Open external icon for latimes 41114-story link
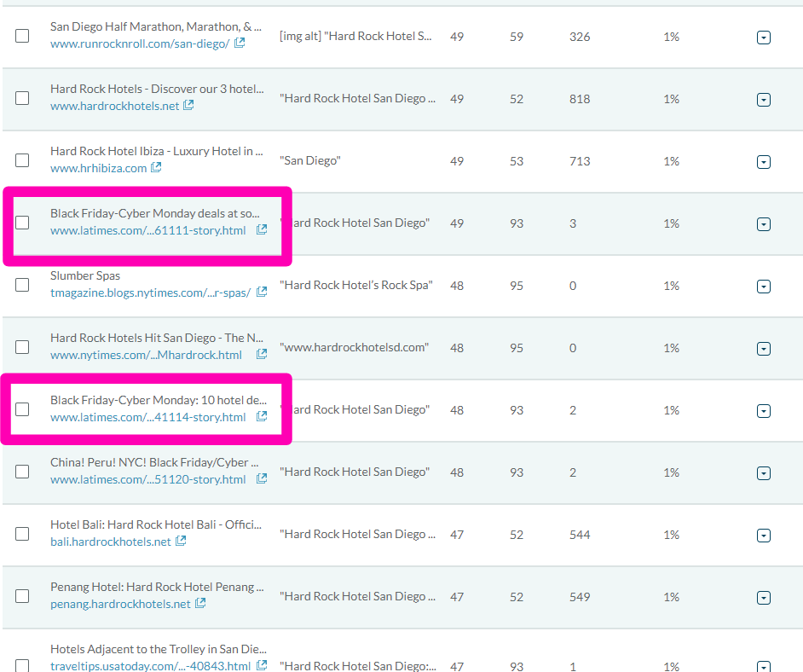The height and width of the screenshot is (672, 803). click(262, 416)
